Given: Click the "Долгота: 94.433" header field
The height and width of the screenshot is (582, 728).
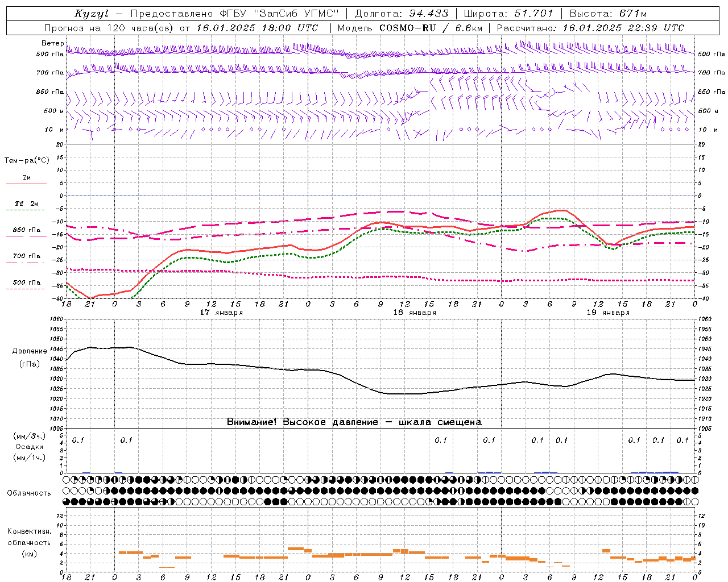Looking at the screenshot, I should coord(402,14).
